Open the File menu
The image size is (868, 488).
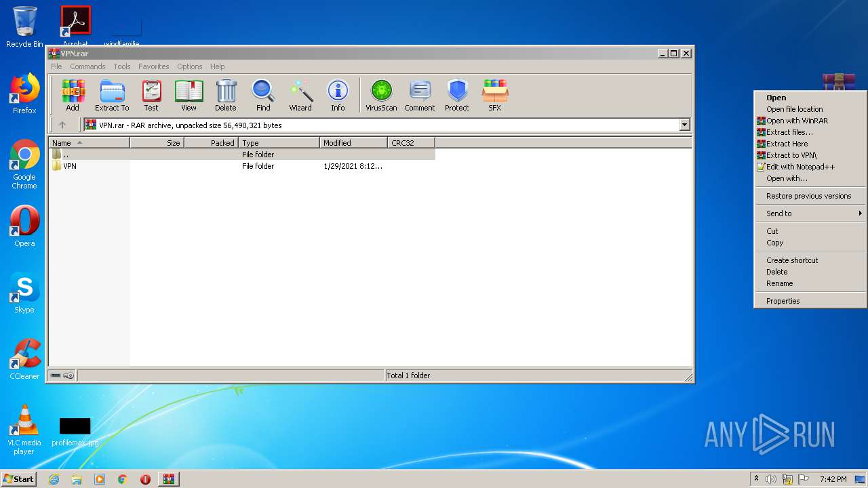pos(56,66)
